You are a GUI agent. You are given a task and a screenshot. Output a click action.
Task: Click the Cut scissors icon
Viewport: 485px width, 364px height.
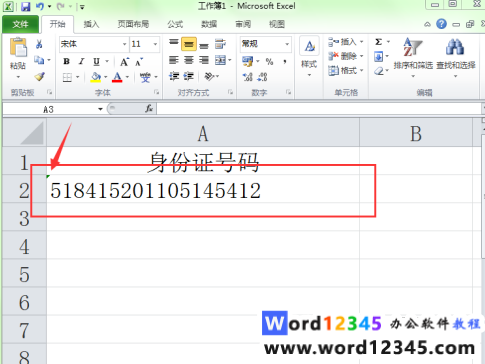click(39, 44)
